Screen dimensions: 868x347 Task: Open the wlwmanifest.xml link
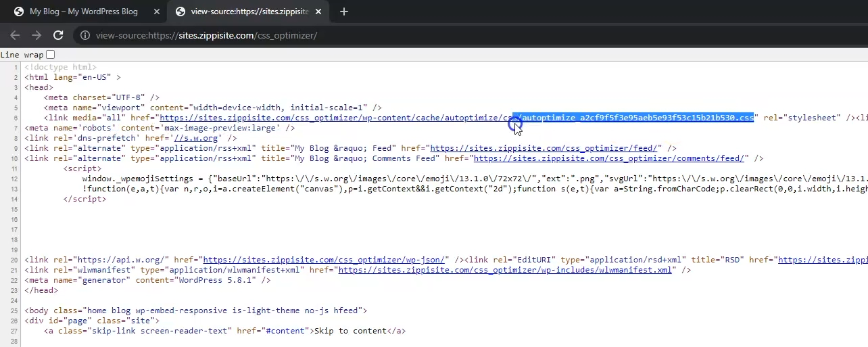click(x=505, y=270)
